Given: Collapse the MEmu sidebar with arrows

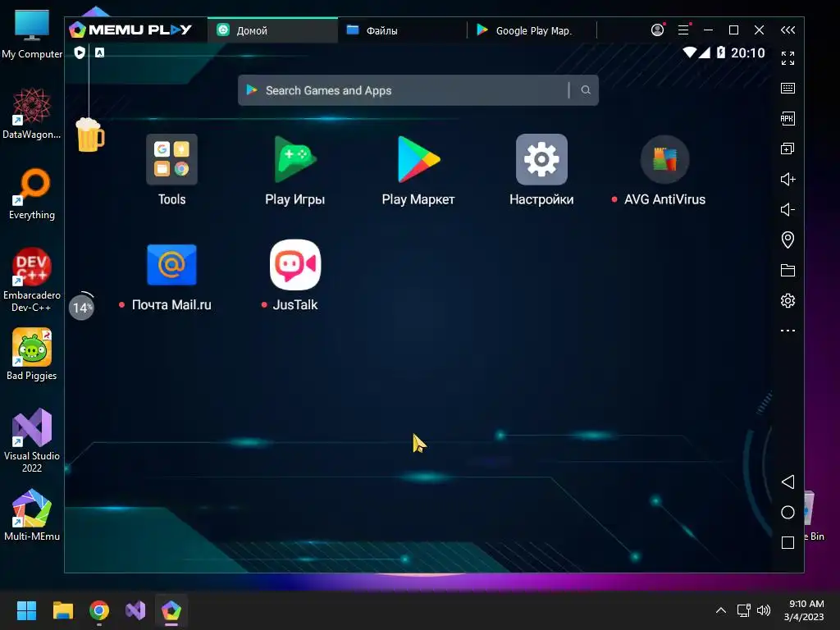Looking at the screenshot, I should (787, 30).
